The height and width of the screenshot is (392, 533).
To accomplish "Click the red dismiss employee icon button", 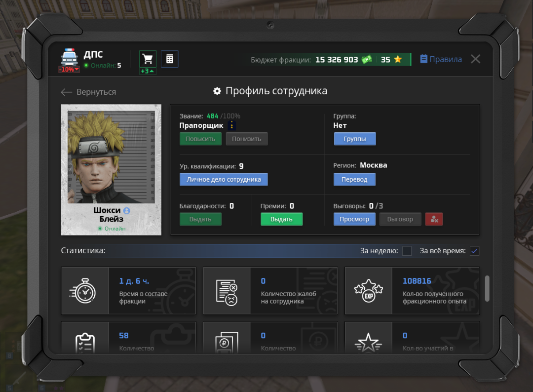I will pos(434,219).
